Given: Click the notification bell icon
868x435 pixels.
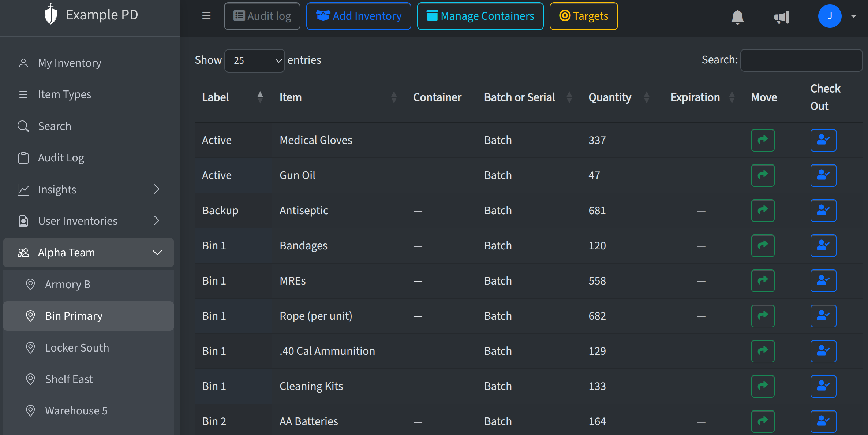Looking at the screenshot, I should pyautogui.click(x=737, y=17).
